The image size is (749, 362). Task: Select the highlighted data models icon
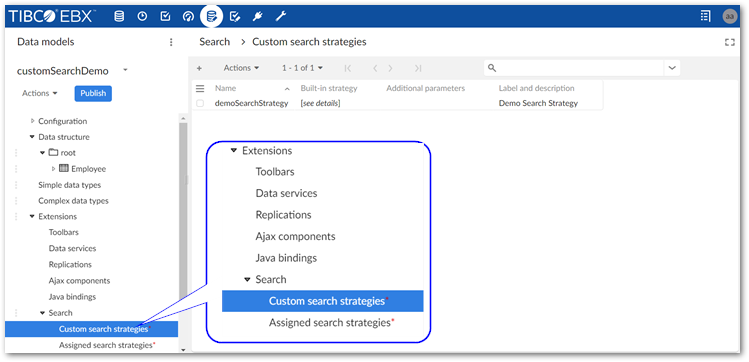[x=211, y=17]
